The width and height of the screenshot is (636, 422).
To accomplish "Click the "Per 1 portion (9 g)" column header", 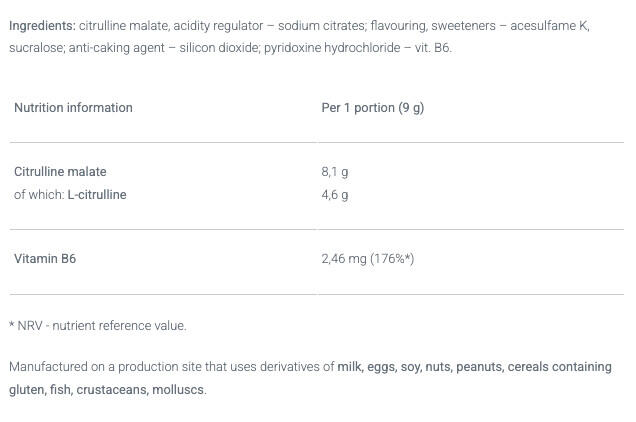I will (372, 108).
